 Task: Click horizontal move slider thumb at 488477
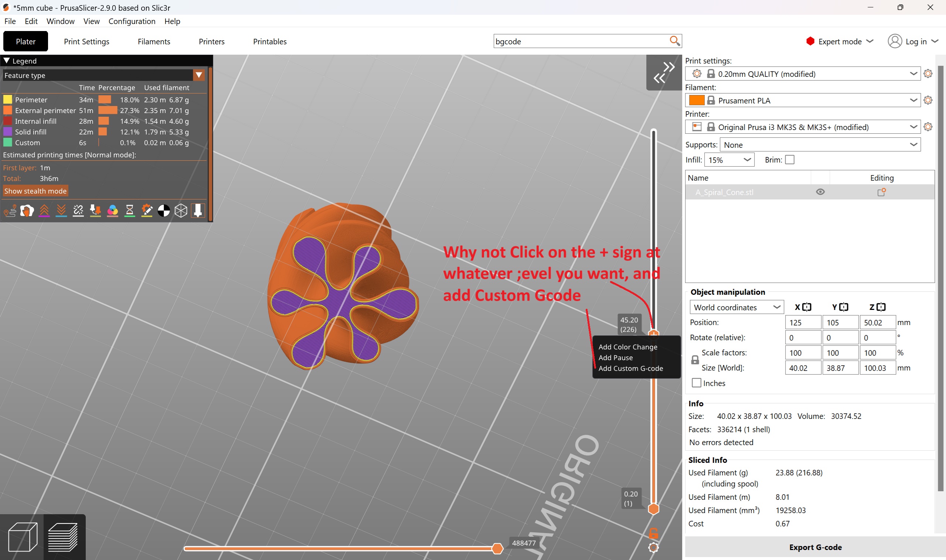click(x=497, y=548)
